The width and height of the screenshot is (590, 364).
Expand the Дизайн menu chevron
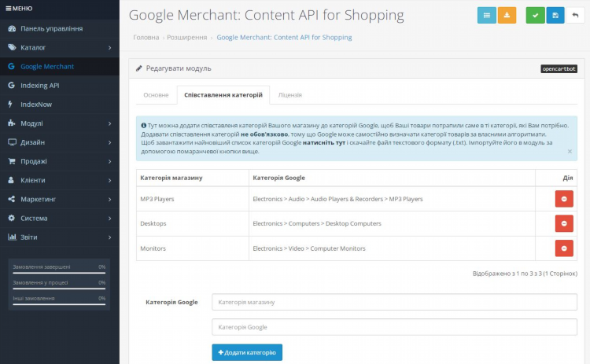click(110, 142)
